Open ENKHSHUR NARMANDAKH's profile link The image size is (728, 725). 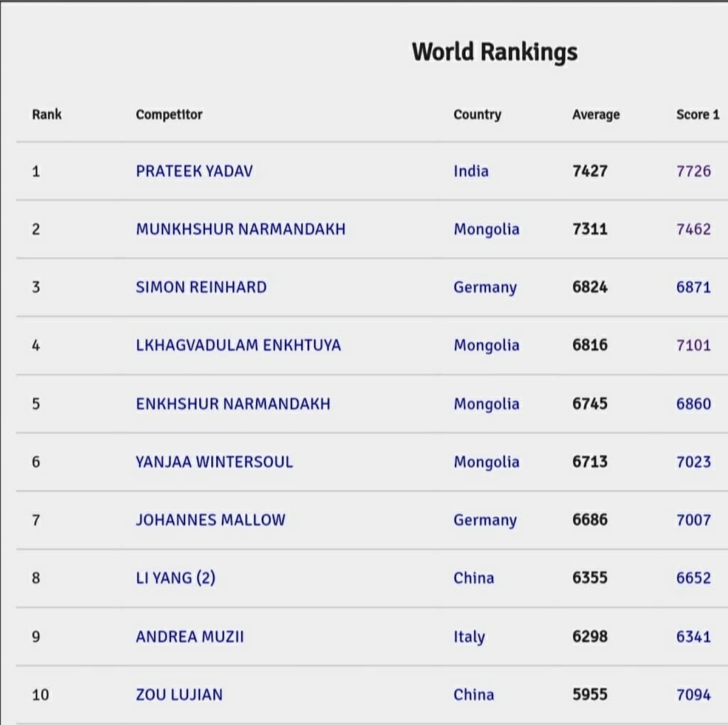click(233, 404)
